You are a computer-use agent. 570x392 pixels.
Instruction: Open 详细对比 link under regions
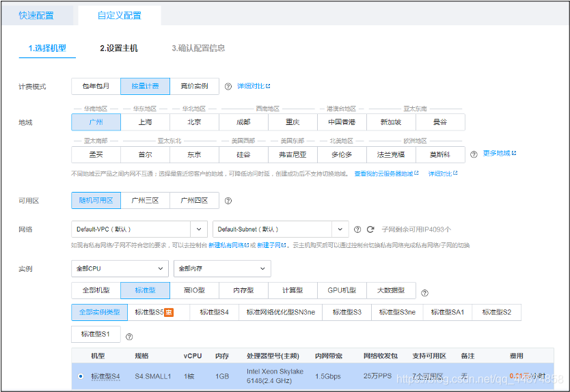coord(443,173)
